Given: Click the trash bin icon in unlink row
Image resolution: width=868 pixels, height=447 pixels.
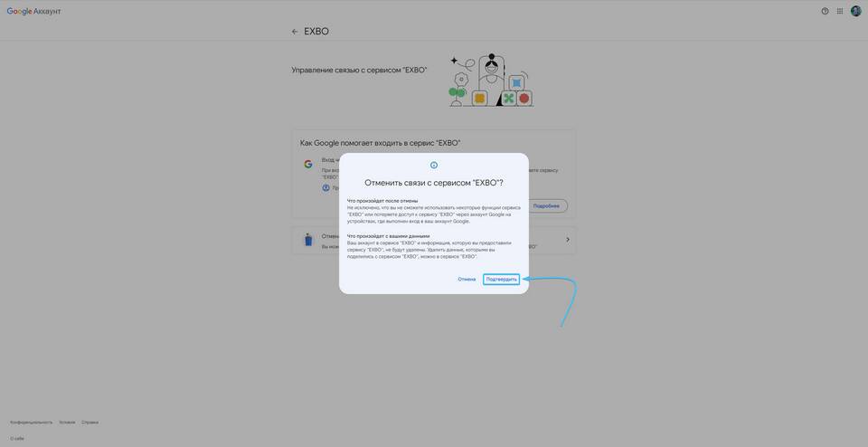Looking at the screenshot, I should click(x=308, y=240).
